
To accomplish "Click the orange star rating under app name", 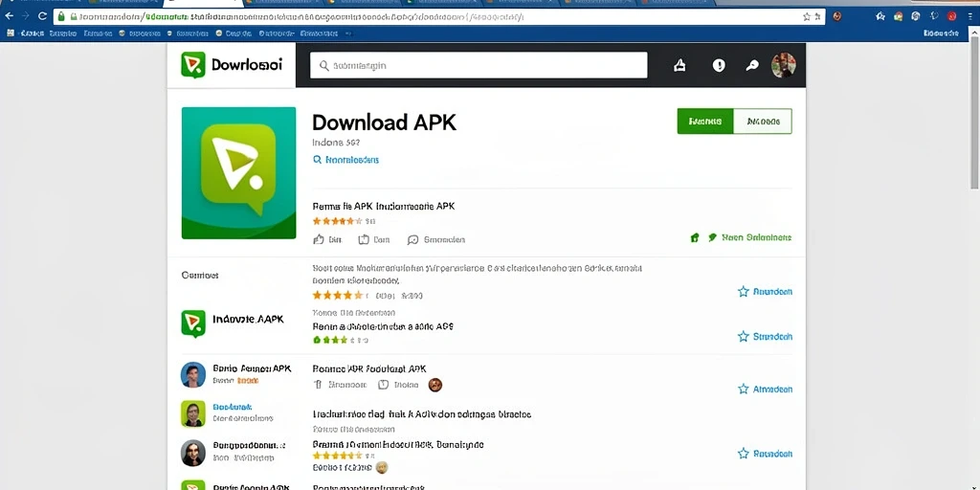I will tap(337, 221).
